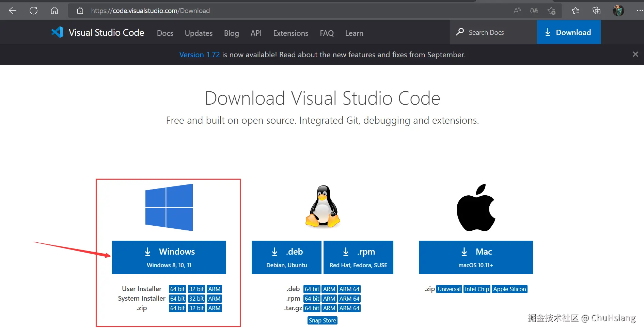The height and width of the screenshot is (332, 644).
Task: Activate the Read Aloud icon
Action: pyautogui.click(x=517, y=11)
